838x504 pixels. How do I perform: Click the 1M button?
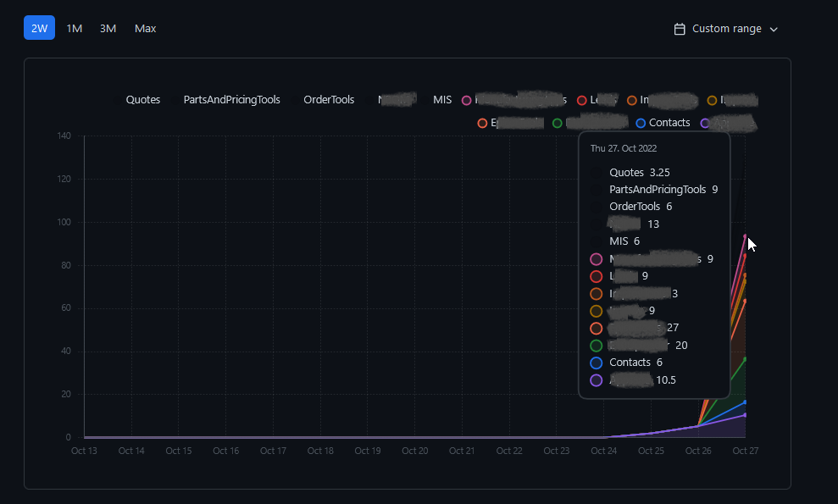click(74, 28)
